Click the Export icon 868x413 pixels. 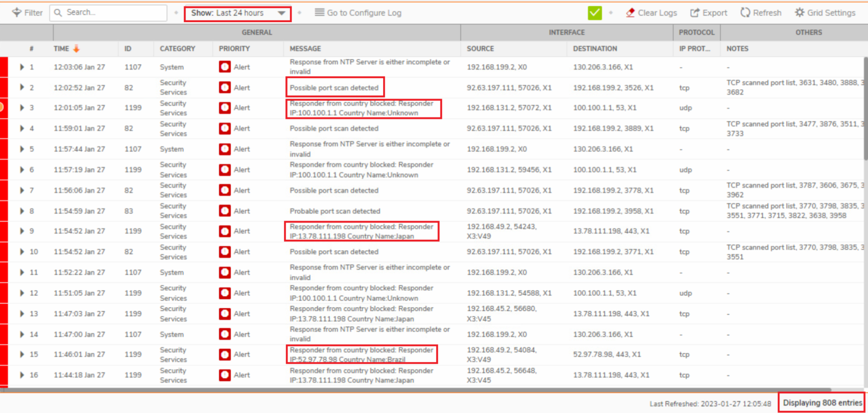(x=695, y=13)
